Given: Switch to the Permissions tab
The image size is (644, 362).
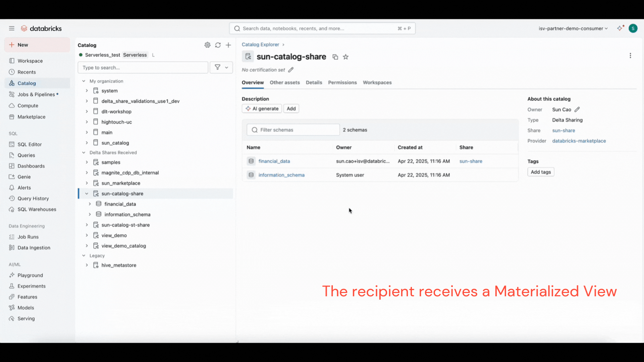Looking at the screenshot, I should 342,82.
